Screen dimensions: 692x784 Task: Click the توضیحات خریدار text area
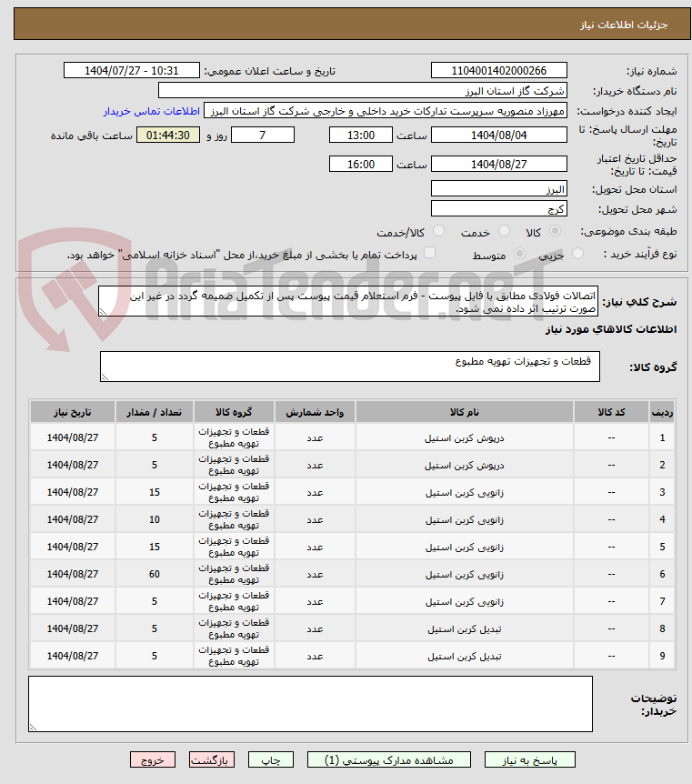[310, 704]
